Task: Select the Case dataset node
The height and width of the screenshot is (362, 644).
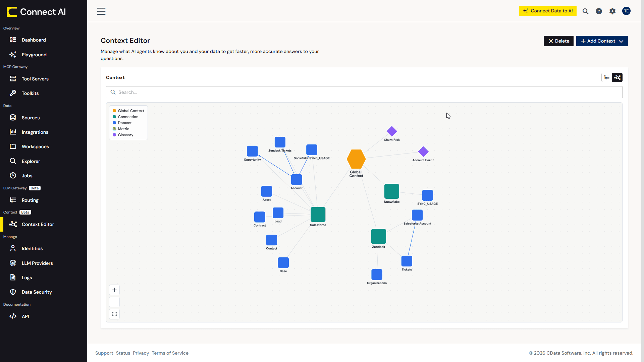Action: click(283, 263)
